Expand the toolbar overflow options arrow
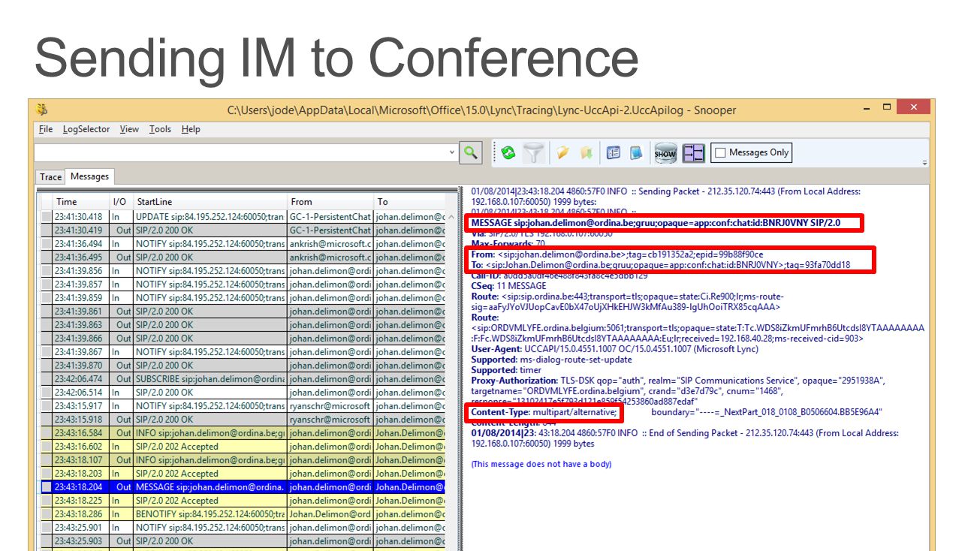This screenshot has height=551, width=980. pos(924,161)
